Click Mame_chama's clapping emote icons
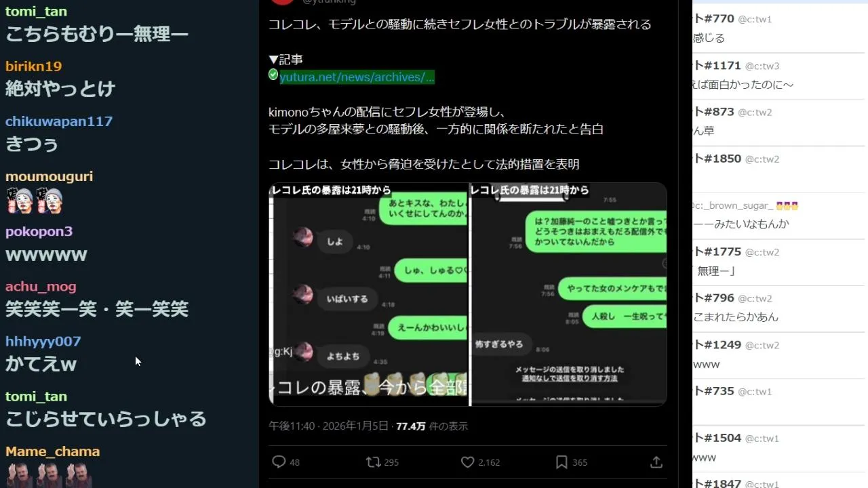The width and height of the screenshot is (868, 488). (x=49, y=475)
